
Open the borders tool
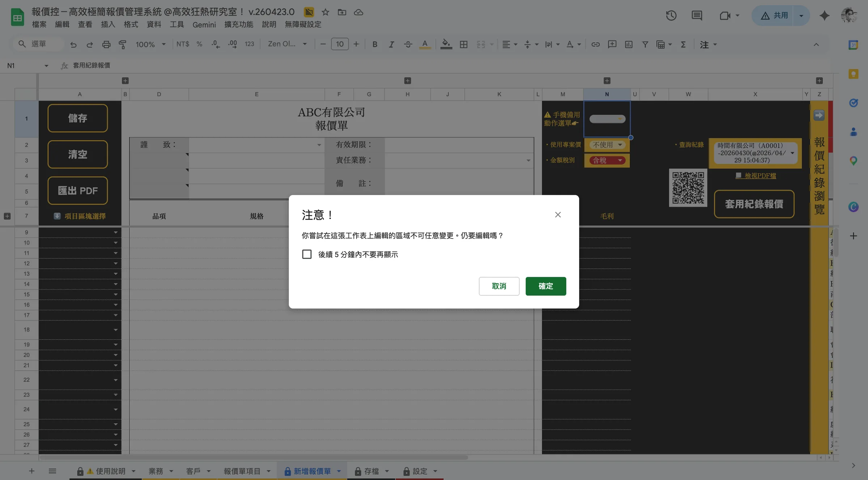tap(464, 44)
